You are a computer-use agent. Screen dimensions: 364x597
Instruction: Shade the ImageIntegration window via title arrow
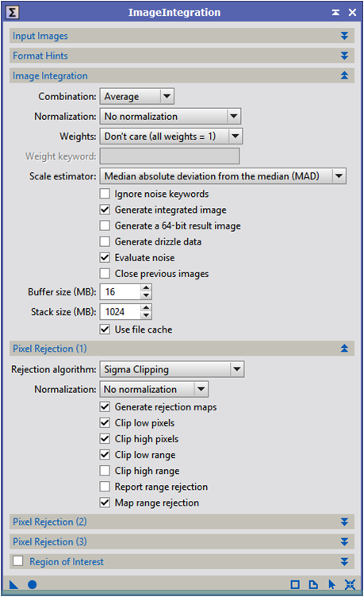tap(335, 13)
